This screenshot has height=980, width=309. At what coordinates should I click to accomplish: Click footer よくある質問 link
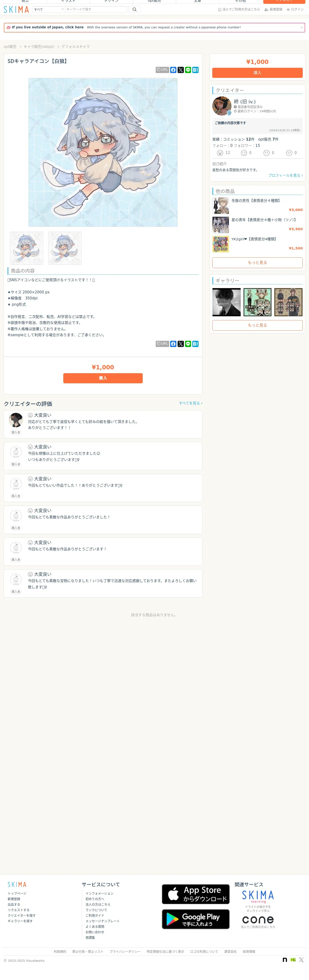[95, 926]
